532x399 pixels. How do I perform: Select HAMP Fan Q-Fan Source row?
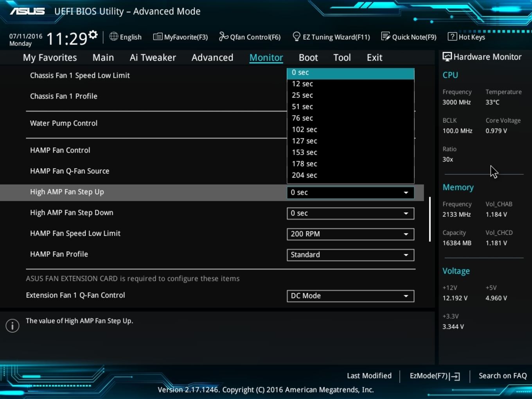pos(70,171)
